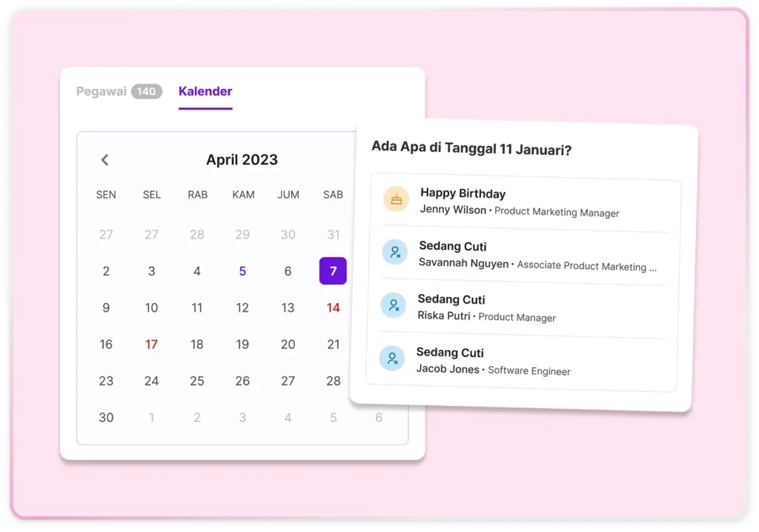Click greyed-out date 27 of previous month

[x=106, y=234]
